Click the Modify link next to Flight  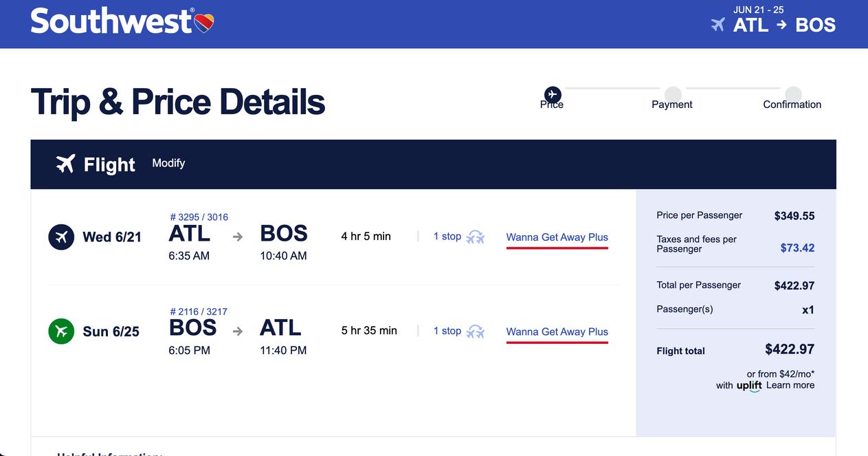168,163
